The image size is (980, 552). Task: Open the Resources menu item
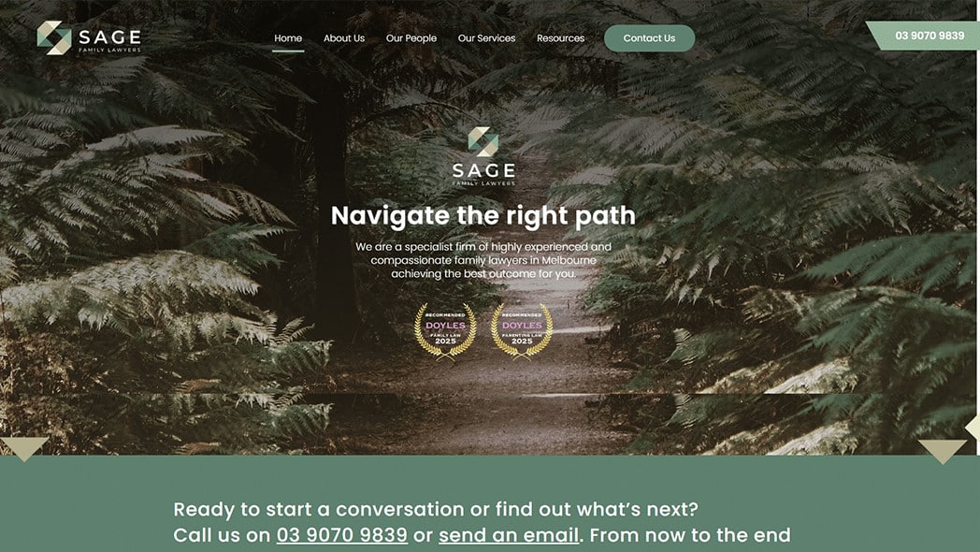coord(561,38)
